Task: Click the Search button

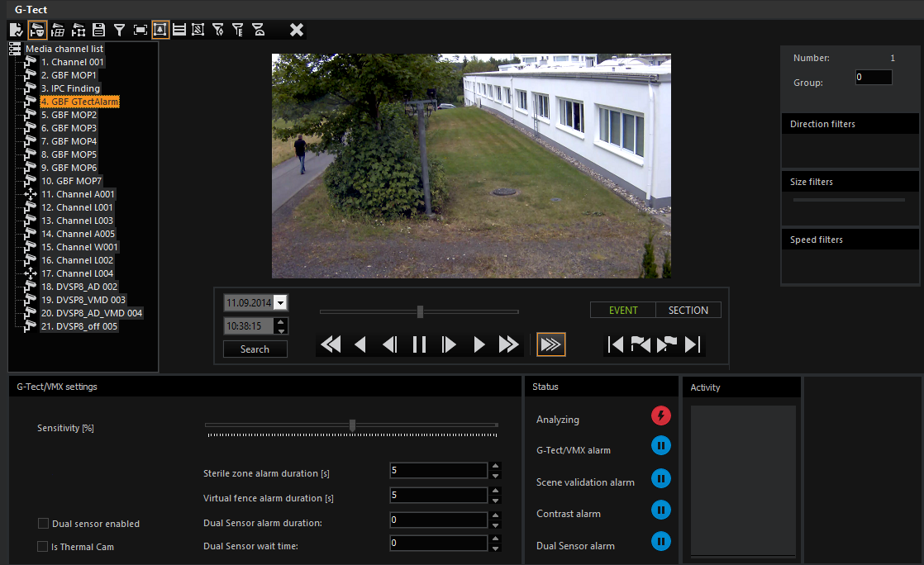Action: pos(255,349)
